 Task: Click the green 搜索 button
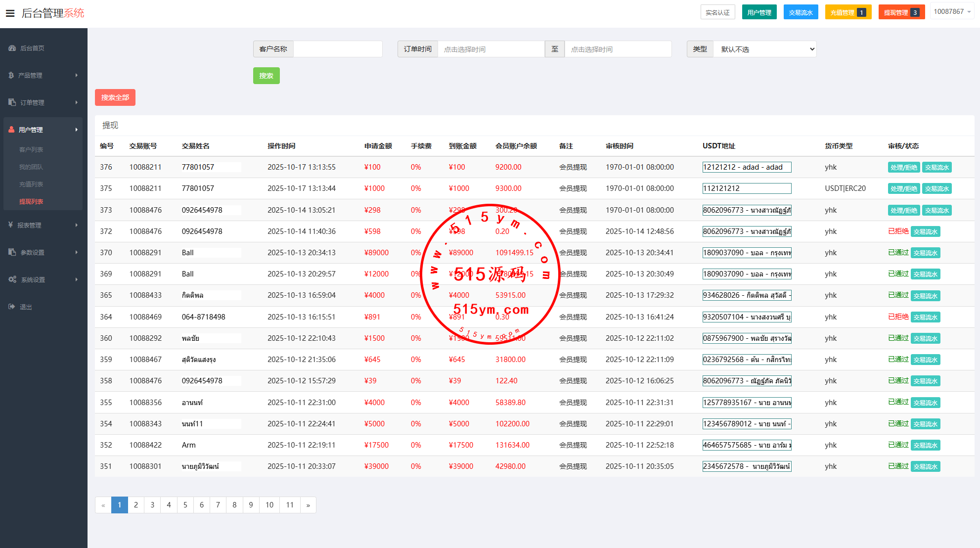(x=266, y=76)
